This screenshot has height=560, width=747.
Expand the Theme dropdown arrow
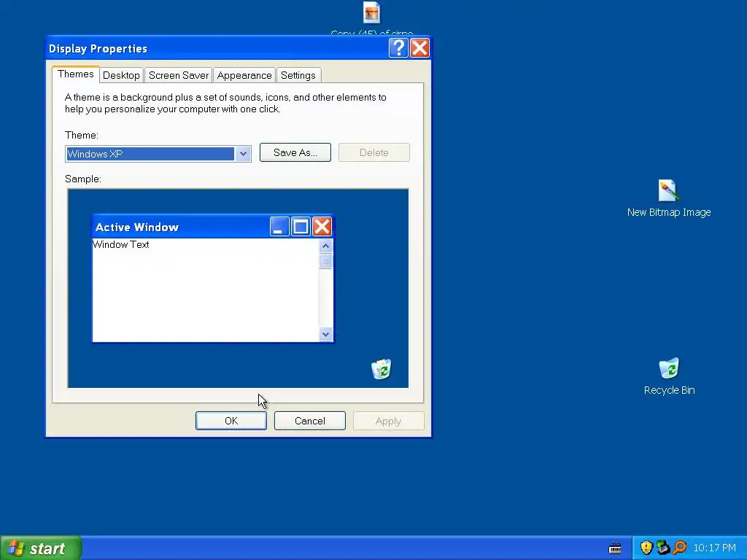pos(243,154)
